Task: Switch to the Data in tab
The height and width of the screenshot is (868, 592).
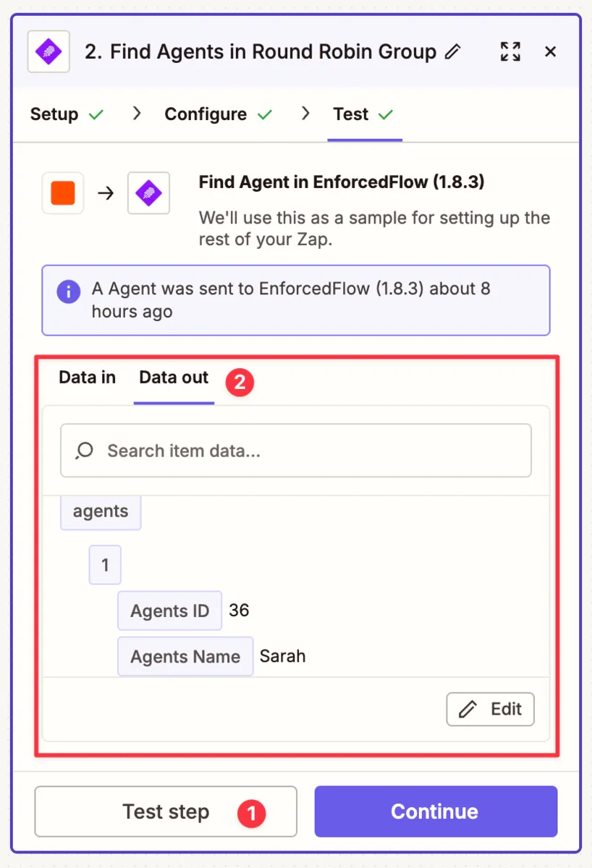Action: tap(86, 377)
